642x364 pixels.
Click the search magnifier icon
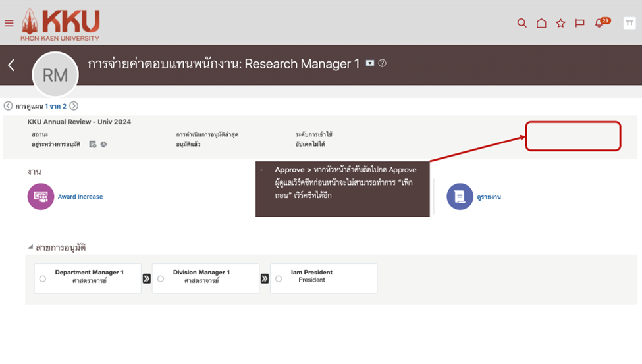click(x=522, y=23)
